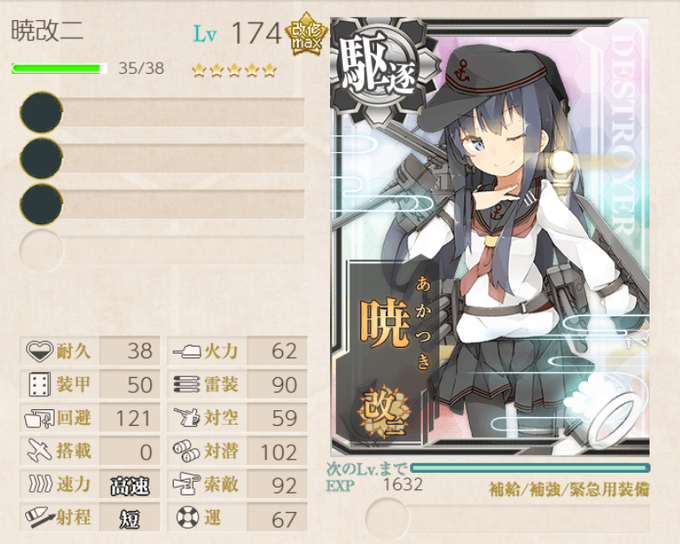The width and height of the screenshot is (680, 544).
Task: Click the 暁 ship card portrait
Action: click(x=490, y=237)
